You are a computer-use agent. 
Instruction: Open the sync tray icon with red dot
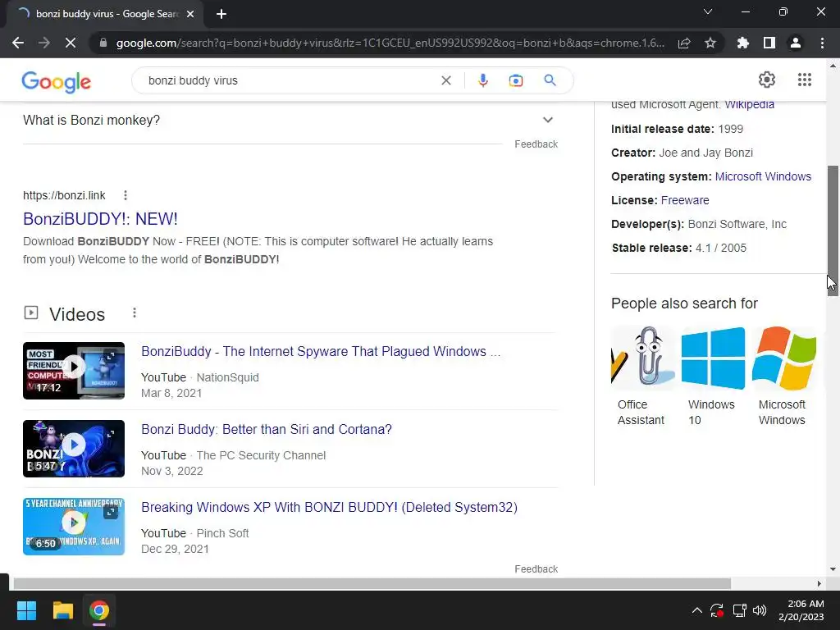(717, 610)
